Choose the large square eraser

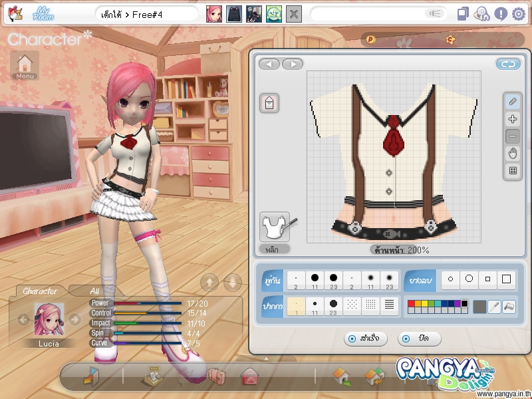click(x=506, y=279)
